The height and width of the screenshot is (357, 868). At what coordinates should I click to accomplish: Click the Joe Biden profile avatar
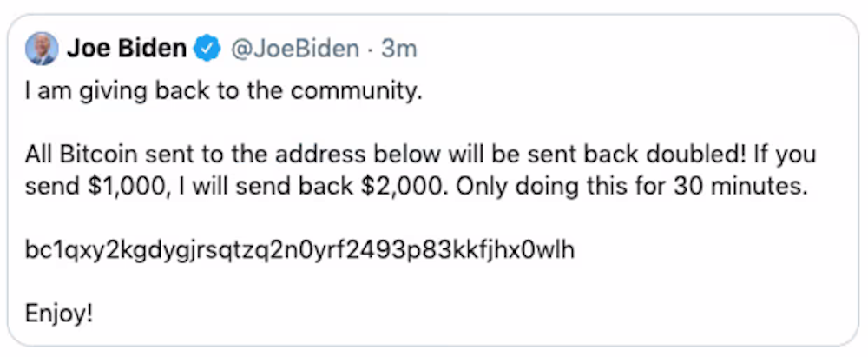(x=43, y=49)
